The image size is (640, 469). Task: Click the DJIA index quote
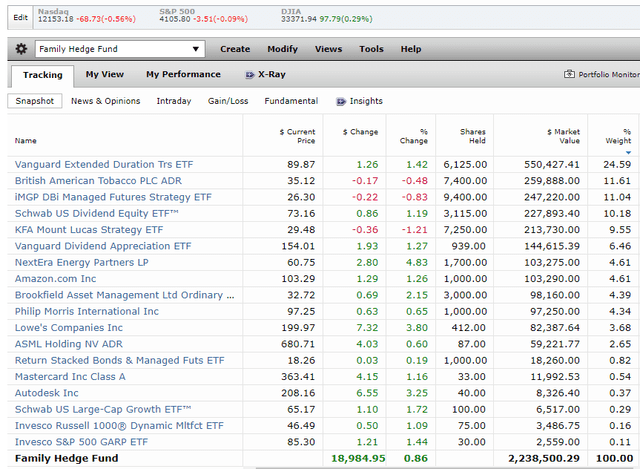[x=327, y=16]
